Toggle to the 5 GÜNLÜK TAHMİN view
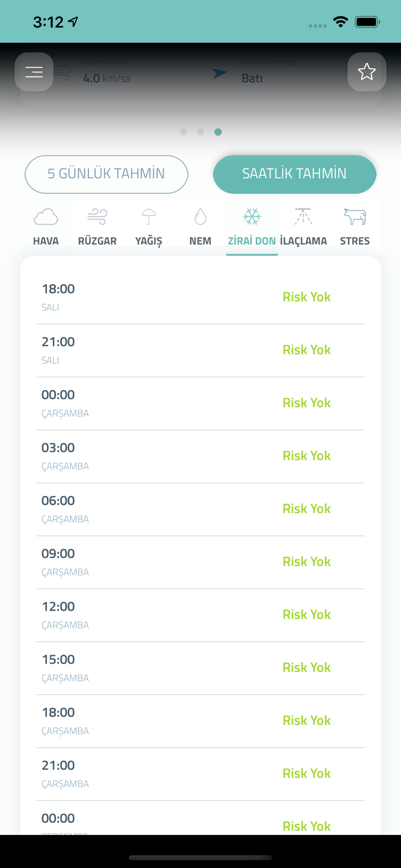The width and height of the screenshot is (401, 868). click(x=106, y=174)
